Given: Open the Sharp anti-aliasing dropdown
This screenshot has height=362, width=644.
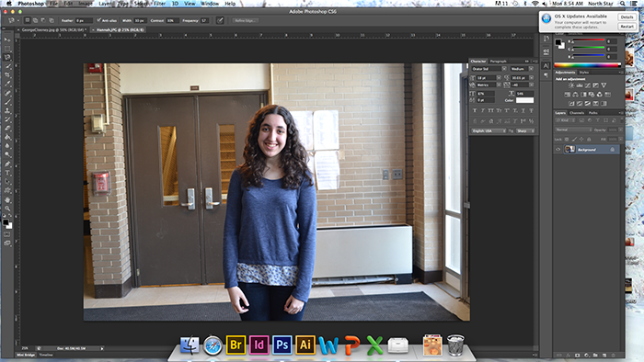Looking at the screenshot, I should [x=525, y=130].
